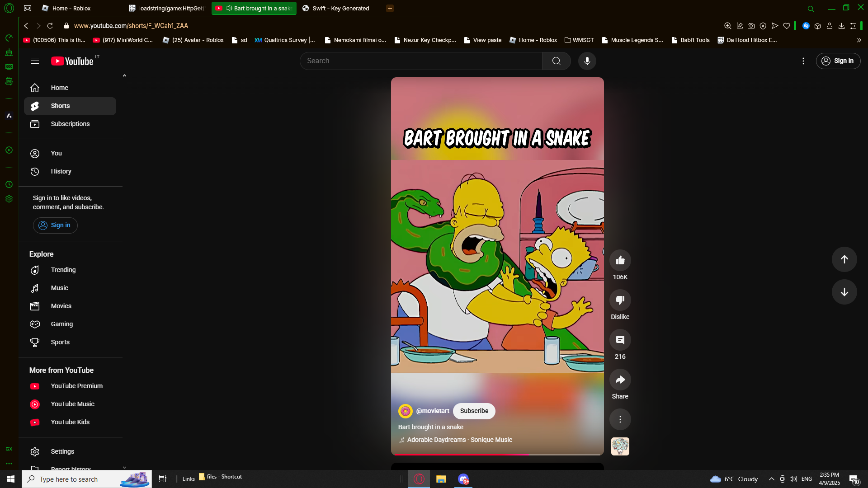
Task: Open the @movietart channel avatar
Action: point(406,411)
